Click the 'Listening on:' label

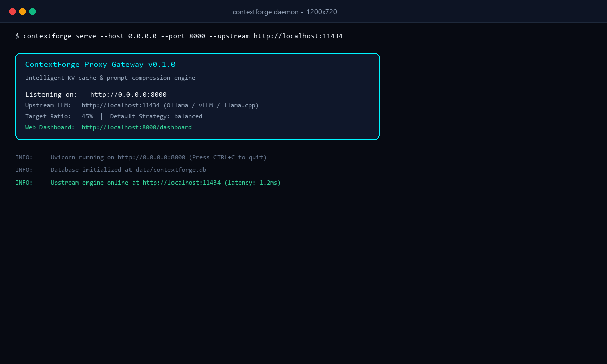click(52, 95)
